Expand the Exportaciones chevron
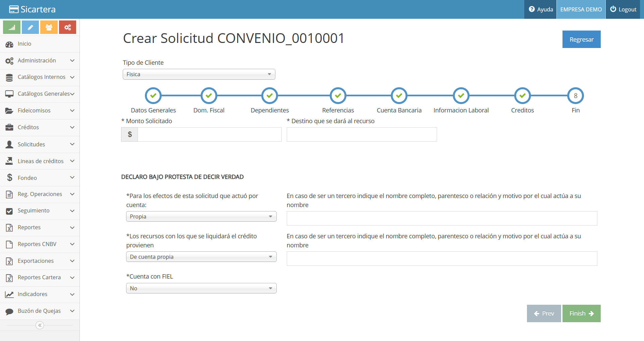This screenshot has width=644, height=341. coord(72,261)
